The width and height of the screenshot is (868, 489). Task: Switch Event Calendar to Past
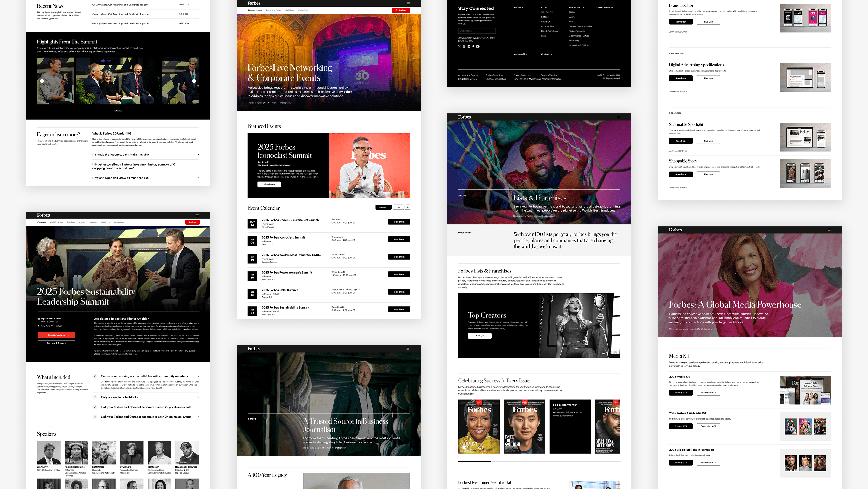[x=398, y=207]
